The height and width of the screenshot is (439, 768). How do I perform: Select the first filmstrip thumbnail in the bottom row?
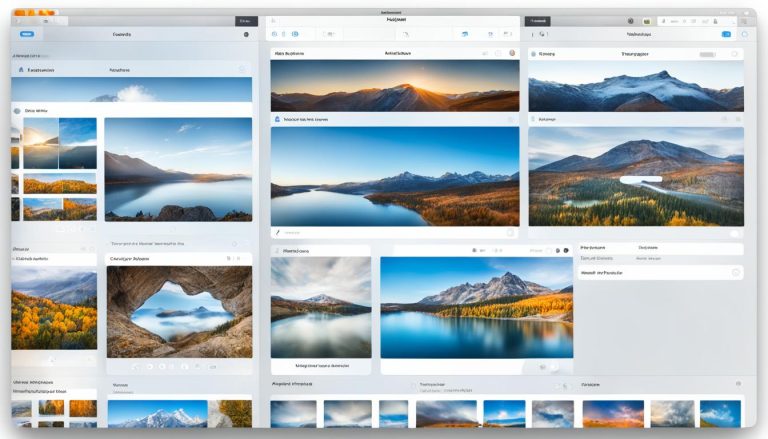(x=293, y=414)
